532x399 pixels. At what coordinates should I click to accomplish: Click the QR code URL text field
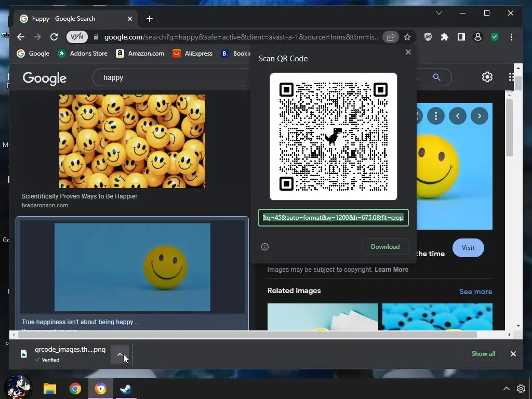[x=333, y=218]
